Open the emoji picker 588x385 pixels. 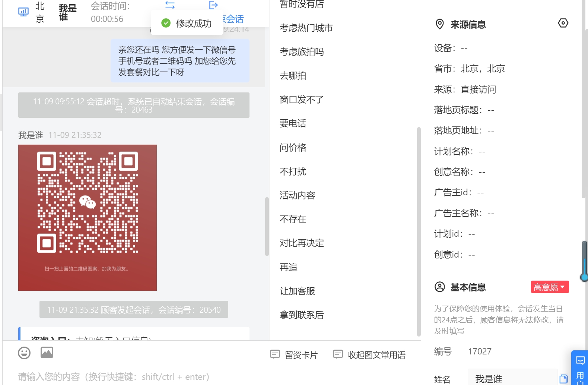point(24,353)
